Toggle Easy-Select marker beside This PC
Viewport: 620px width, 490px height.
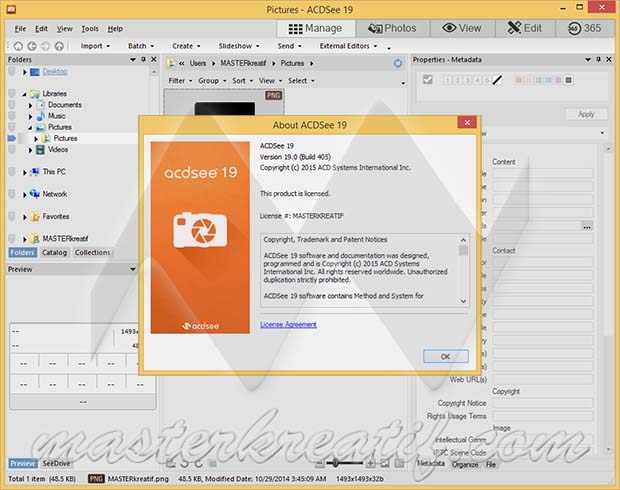[x=12, y=172]
